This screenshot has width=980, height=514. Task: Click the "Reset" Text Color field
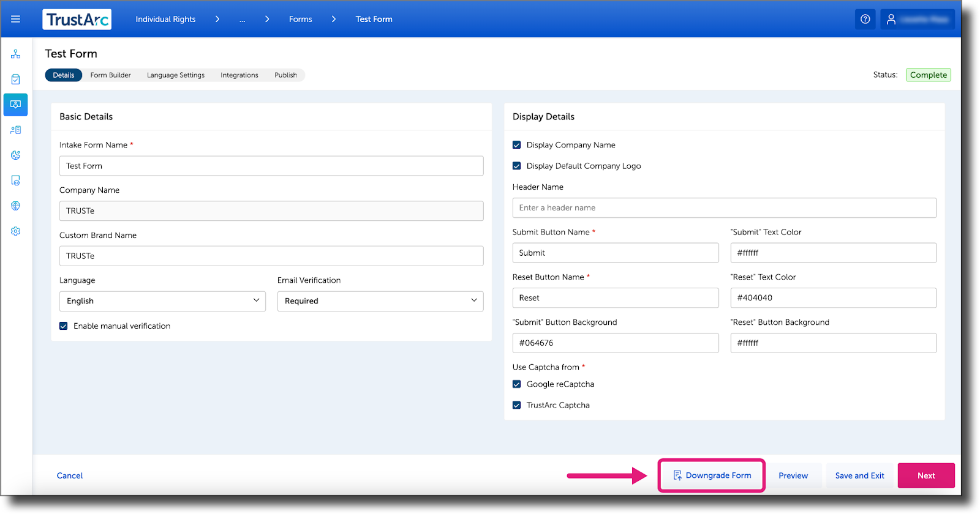tap(834, 298)
